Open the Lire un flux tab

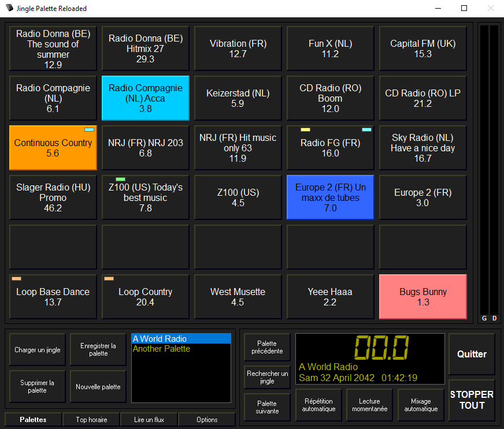click(149, 420)
